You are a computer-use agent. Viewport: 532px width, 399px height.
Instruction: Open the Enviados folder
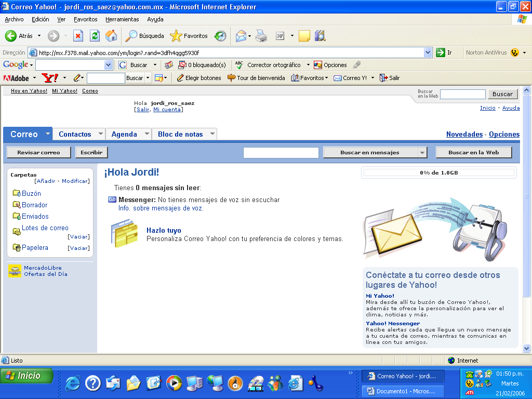click(35, 217)
